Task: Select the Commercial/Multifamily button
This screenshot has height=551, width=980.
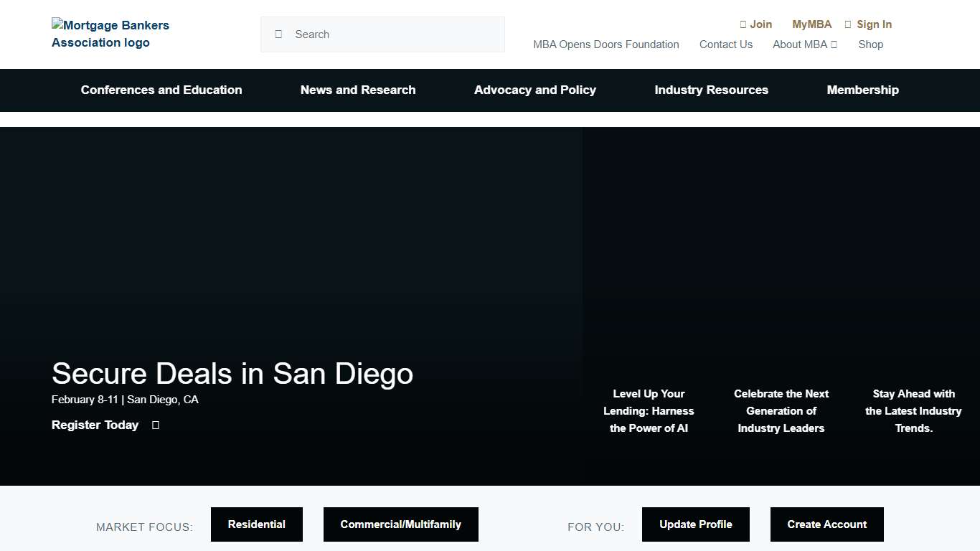Action: click(400, 524)
